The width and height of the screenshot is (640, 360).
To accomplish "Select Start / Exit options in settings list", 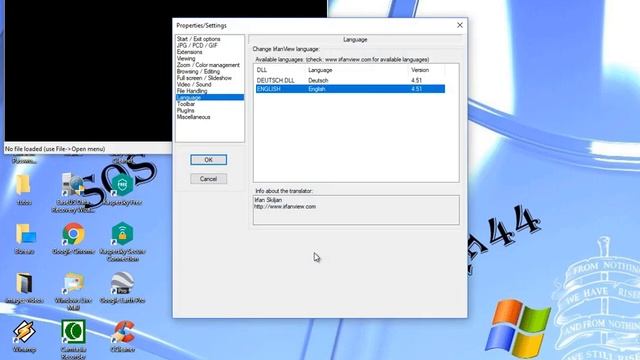I will (199, 39).
